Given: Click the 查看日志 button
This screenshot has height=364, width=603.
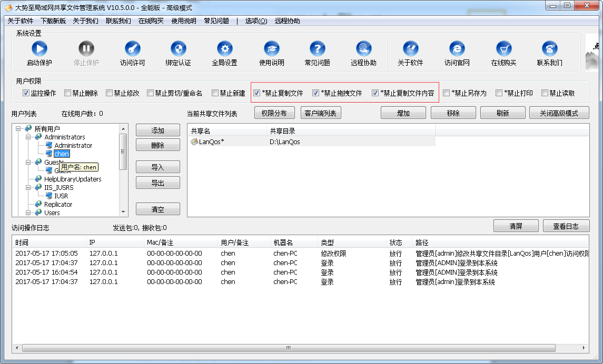Looking at the screenshot, I should tap(566, 226).
